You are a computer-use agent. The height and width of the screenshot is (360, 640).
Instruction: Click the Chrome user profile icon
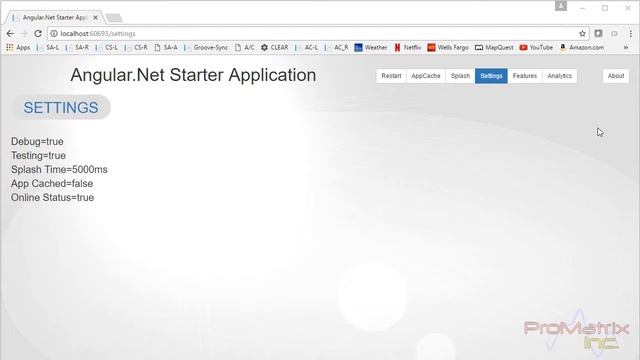pyautogui.click(x=561, y=6)
